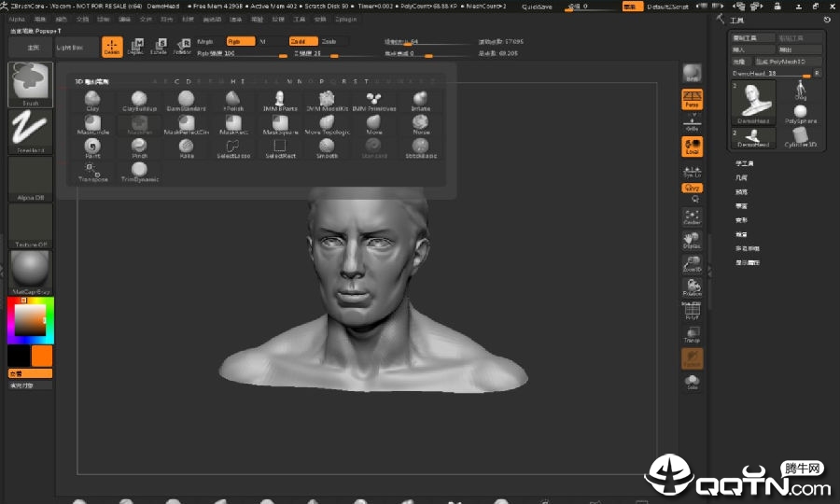Toggle the Zadd sculpt mode
The height and width of the screenshot is (504, 840).
303,41
